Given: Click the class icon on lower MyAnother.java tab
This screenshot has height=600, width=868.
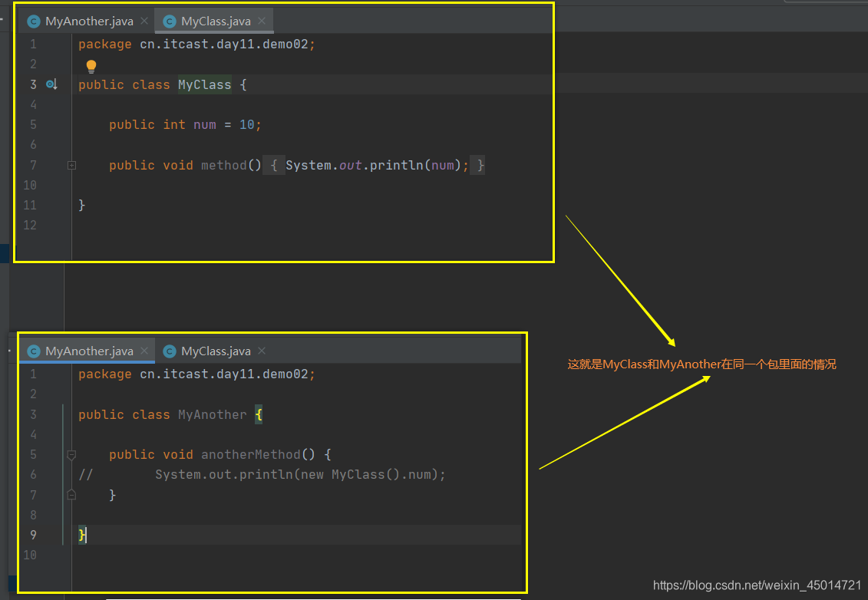Looking at the screenshot, I should click(x=34, y=351).
